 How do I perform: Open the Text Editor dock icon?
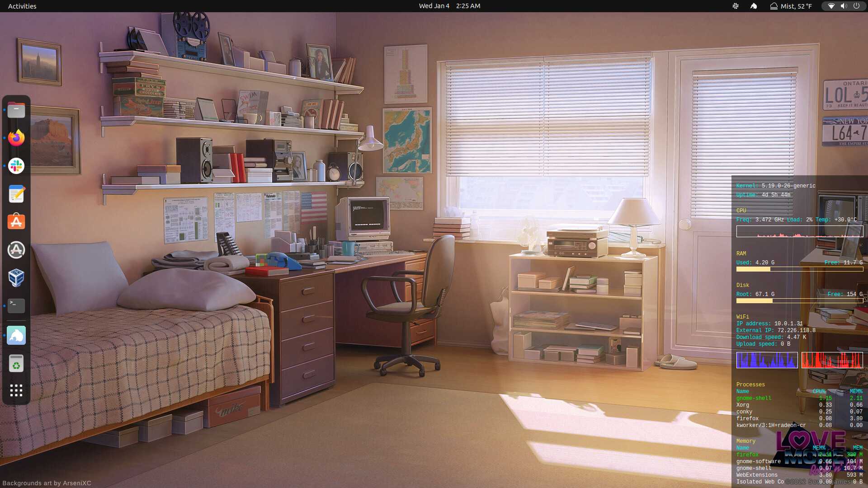coord(16,194)
